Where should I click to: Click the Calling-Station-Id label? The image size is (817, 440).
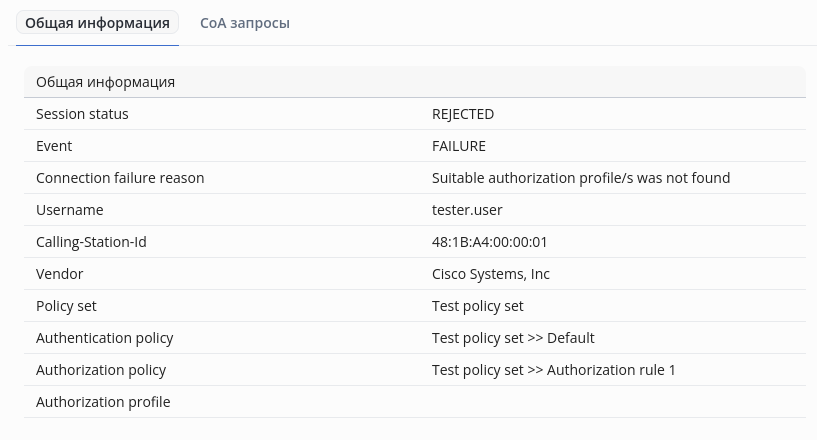(91, 242)
